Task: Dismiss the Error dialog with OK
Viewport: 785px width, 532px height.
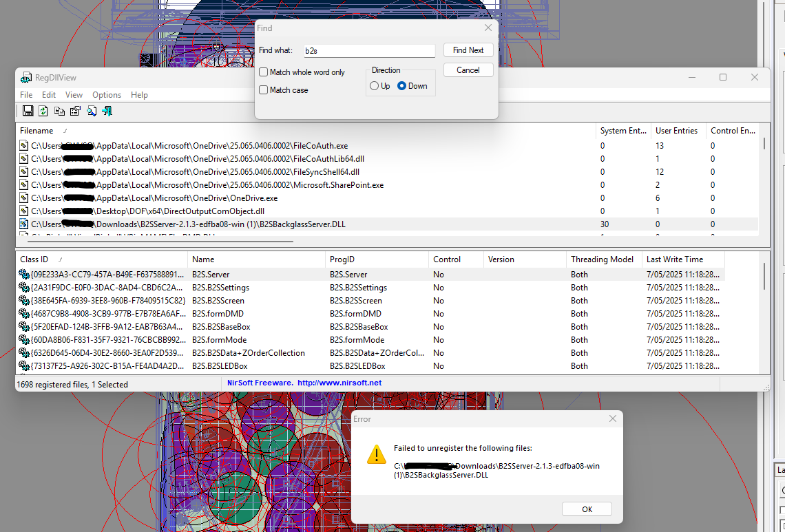Action: [587, 509]
